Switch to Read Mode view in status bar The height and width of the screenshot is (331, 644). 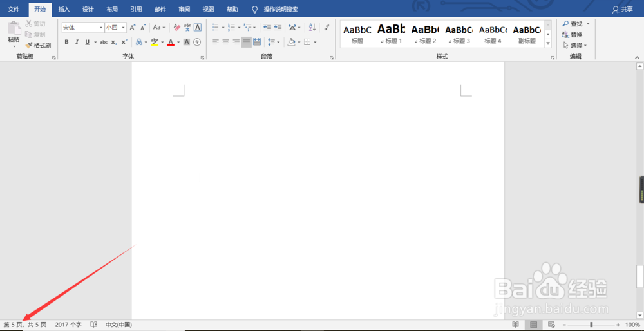tap(515, 325)
